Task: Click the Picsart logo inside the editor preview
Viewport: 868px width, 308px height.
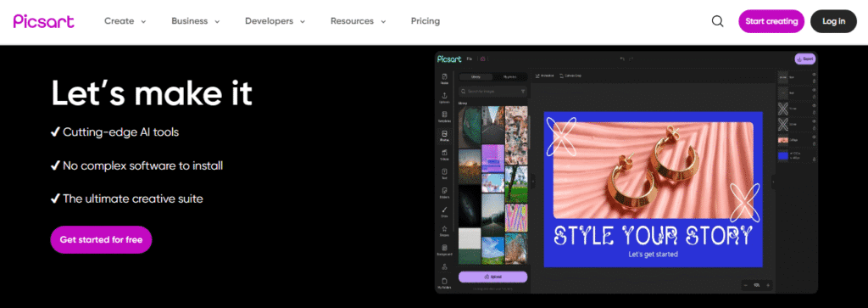Action: click(449, 59)
